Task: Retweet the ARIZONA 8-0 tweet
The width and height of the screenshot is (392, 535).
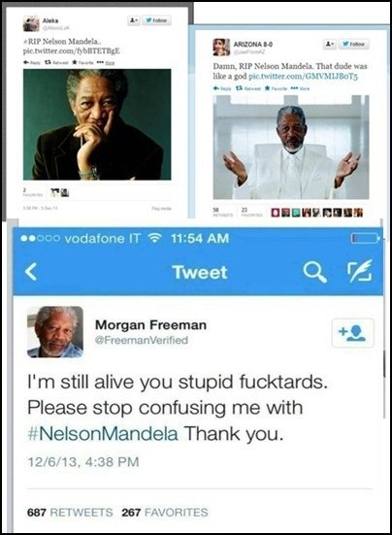Action: (250, 88)
